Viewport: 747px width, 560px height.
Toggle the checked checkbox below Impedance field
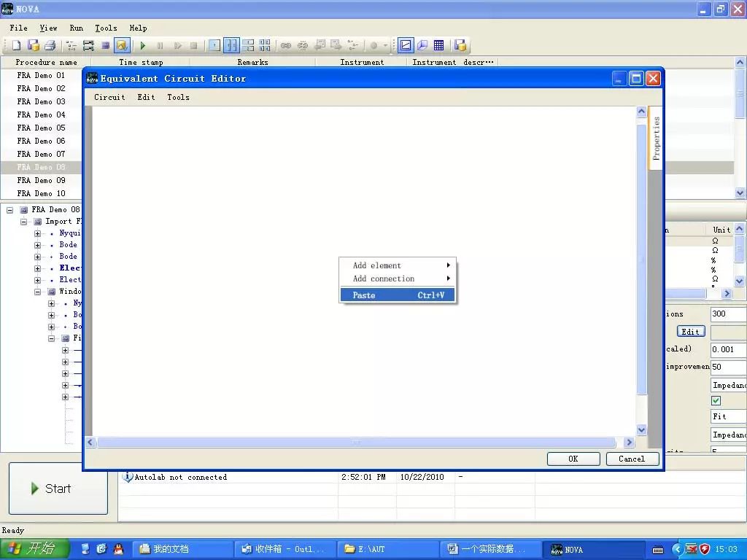716,400
